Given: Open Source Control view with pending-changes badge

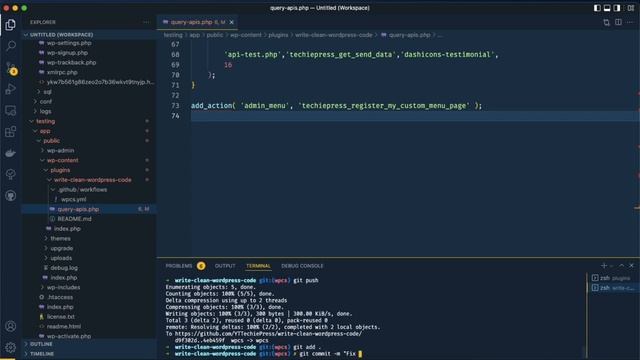Looking at the screenshot, I should [11, 68].
